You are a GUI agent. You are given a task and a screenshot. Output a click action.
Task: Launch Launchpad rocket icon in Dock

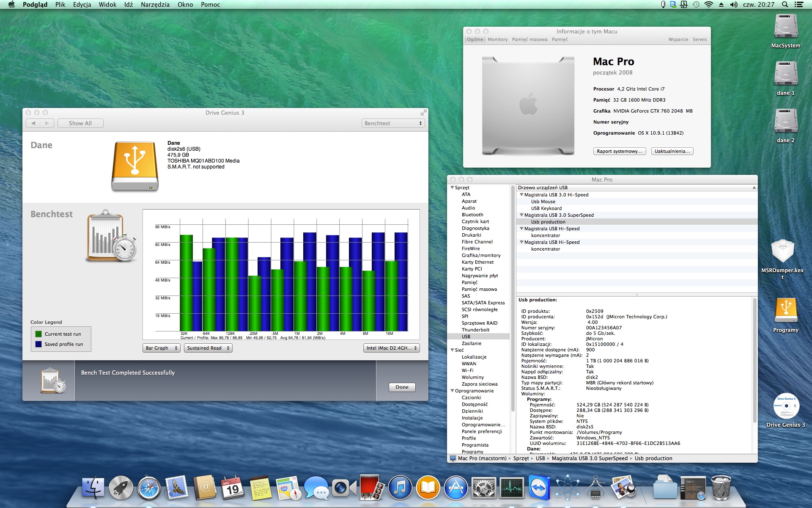click(x=121, y=488)
